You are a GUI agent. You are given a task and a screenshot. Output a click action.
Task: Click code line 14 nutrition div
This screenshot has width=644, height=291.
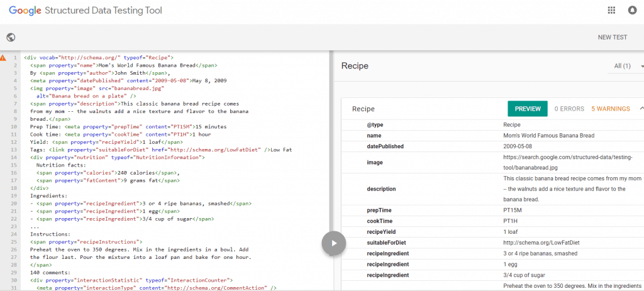pos(117,157)
